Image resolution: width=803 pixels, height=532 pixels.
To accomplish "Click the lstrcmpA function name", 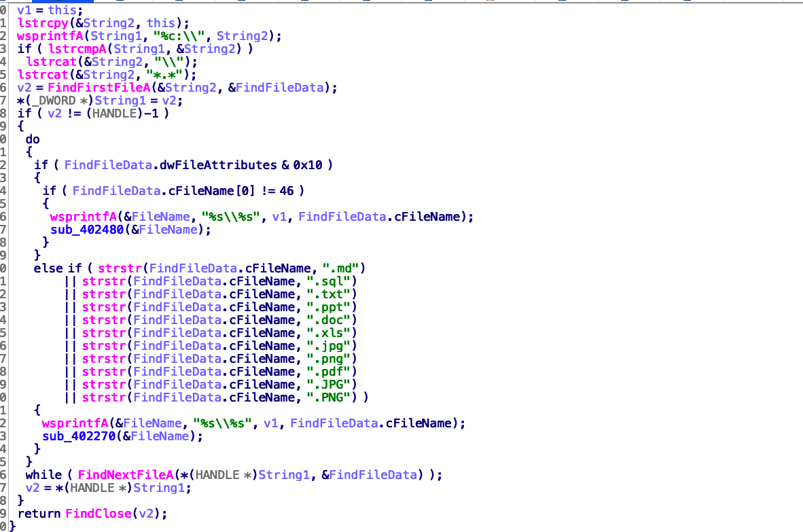I will [77, 49].
